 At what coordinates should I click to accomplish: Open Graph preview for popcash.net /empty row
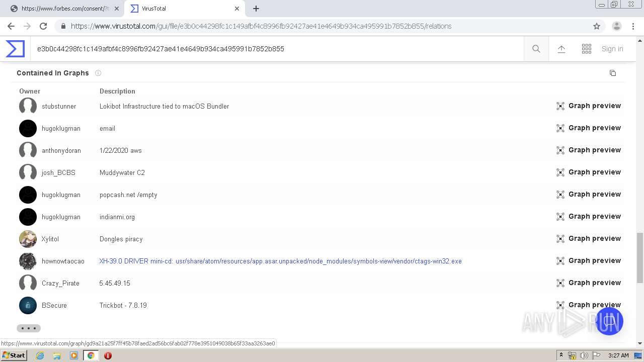point(589,194)
